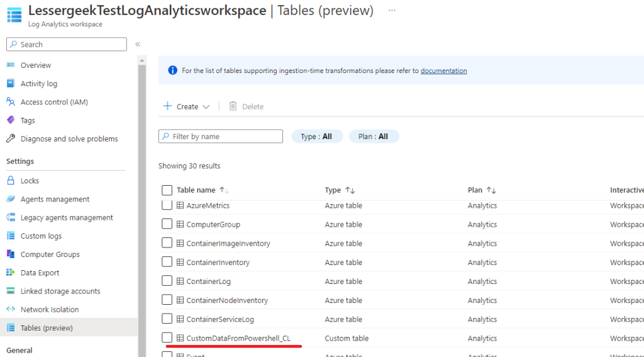Image resolution: width=644 pixels, height=357 pixels.
Task: Open the Plan : All filter
Action: pos(374,137)
